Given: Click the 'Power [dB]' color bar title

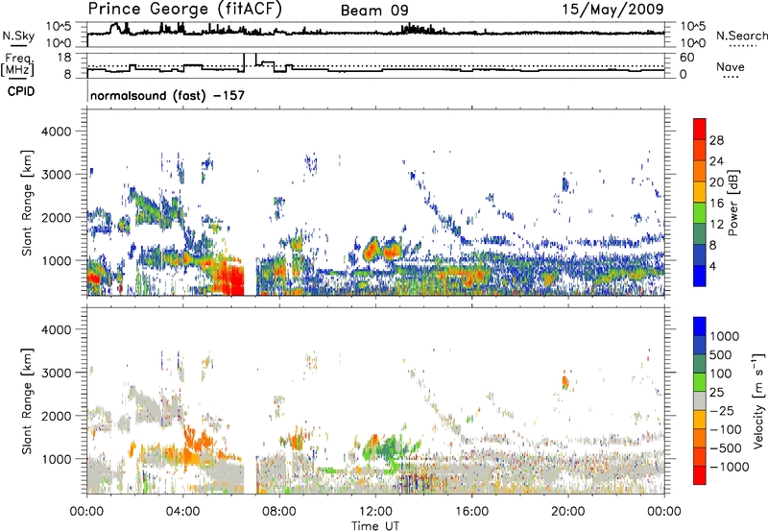Looking at the screenshot, I should pos(732,203).
